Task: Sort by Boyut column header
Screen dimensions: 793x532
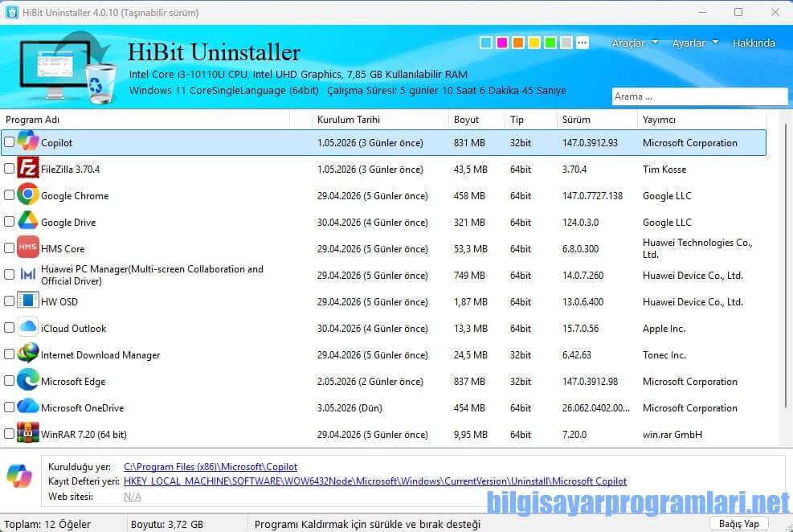Action: 476,120
